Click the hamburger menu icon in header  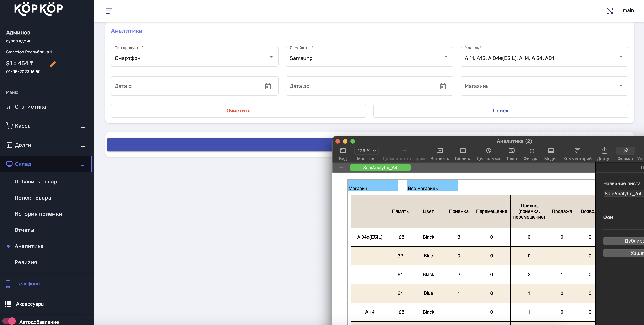coord(109,11)
